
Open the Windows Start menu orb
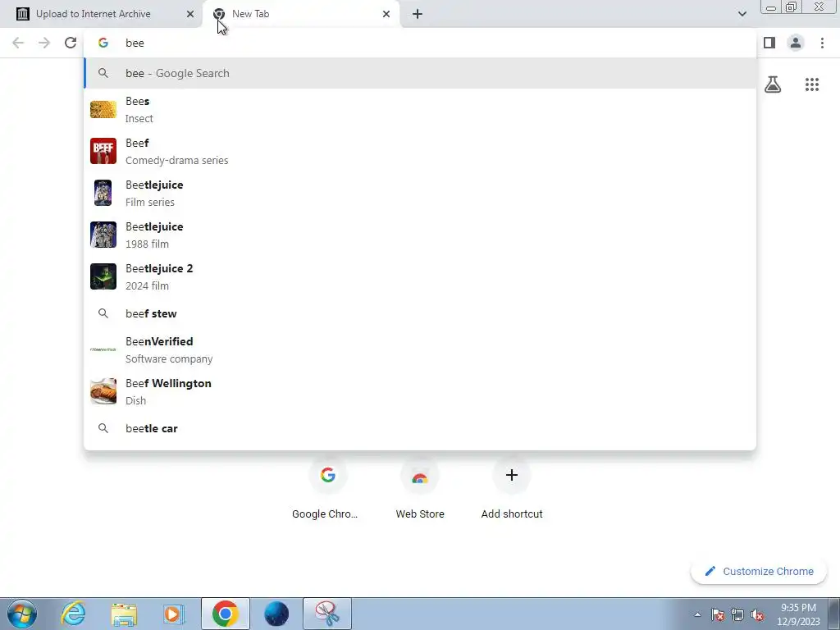coord(22,614)
